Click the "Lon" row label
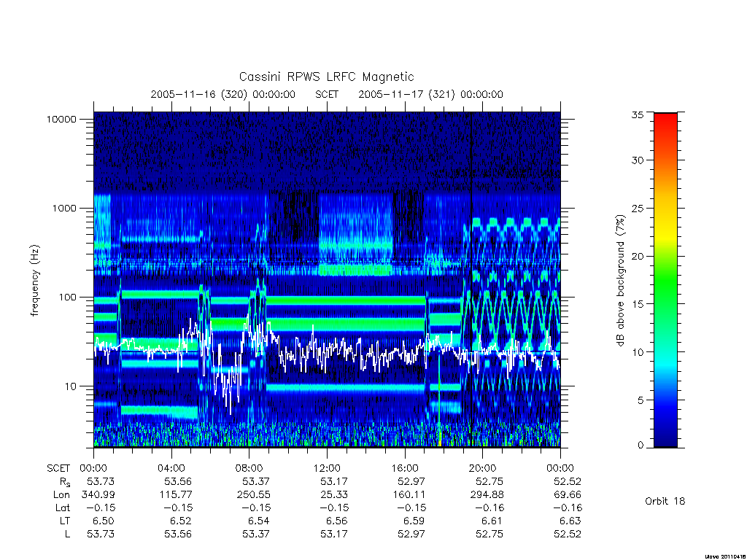The image size is (747, 560). (61, 495)
